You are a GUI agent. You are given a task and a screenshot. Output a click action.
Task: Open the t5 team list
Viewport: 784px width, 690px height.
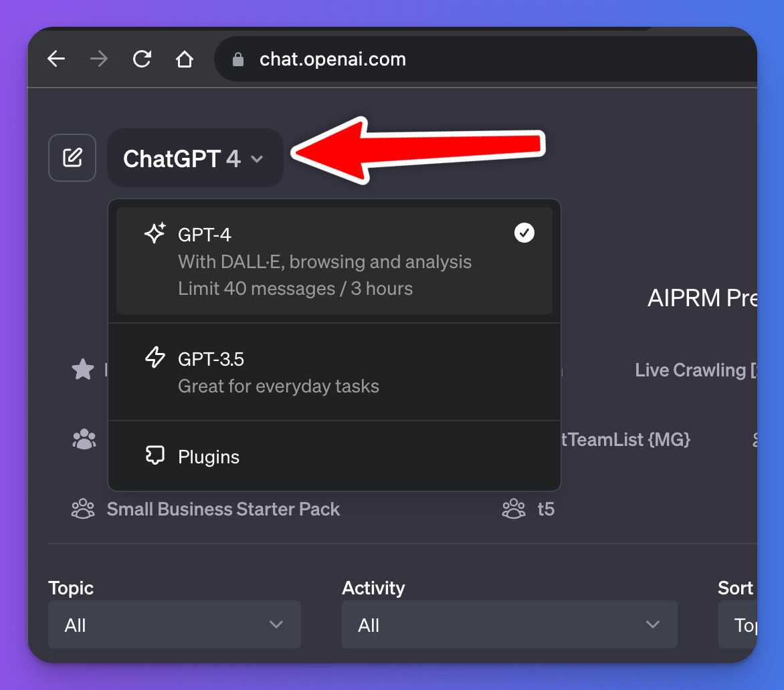(546, 509)
